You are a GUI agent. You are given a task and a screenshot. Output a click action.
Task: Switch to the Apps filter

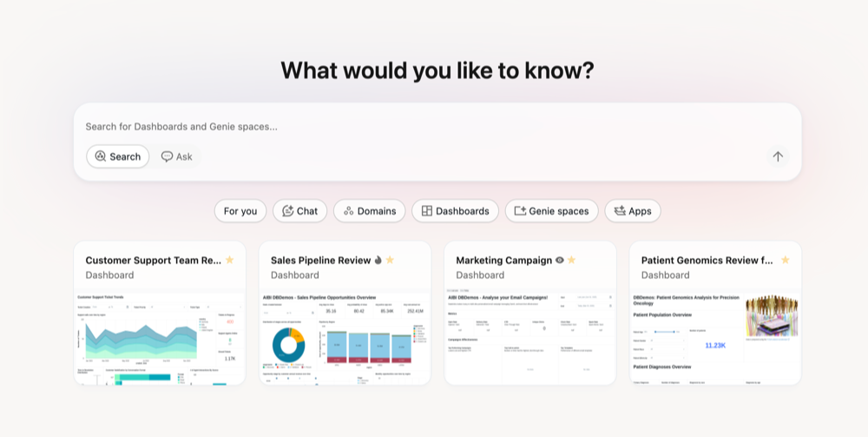(x=633, y=211)
